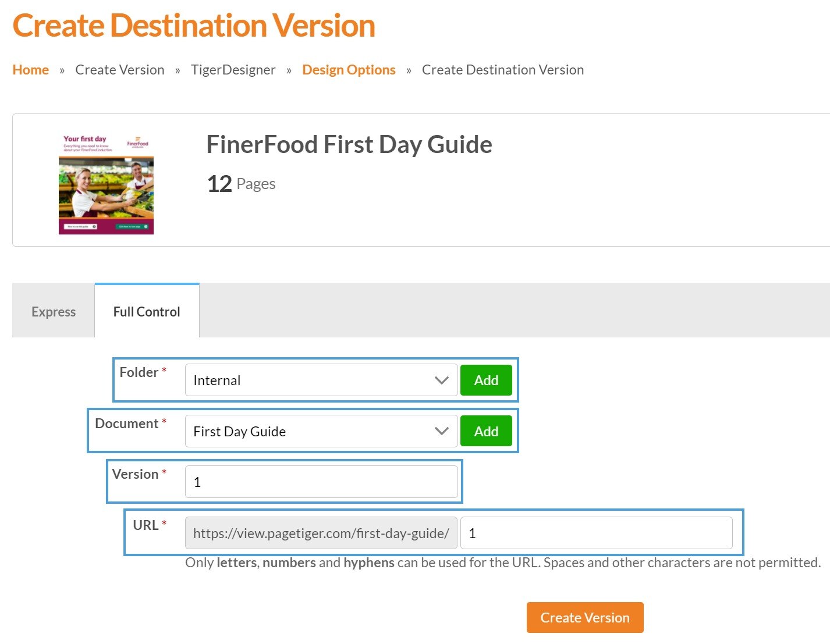
Task: Click the 12 Pages count text
Action: 241,184
